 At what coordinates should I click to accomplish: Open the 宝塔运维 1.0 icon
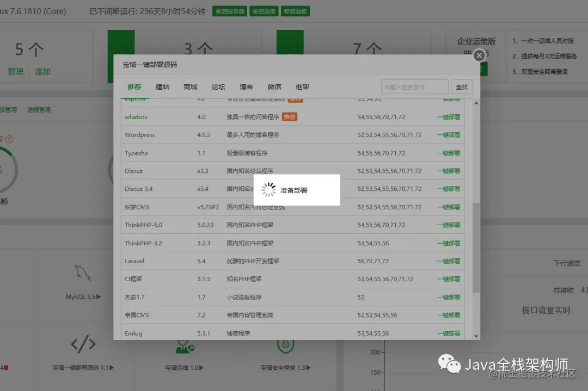tap(185, 346)
